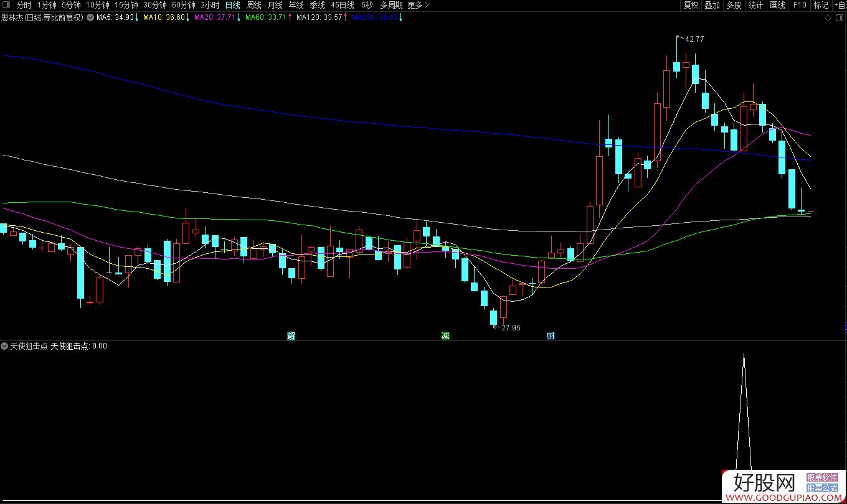Select the 1分钟 period
Viewport: 847px width, 504px height.
tap(47, 5)
